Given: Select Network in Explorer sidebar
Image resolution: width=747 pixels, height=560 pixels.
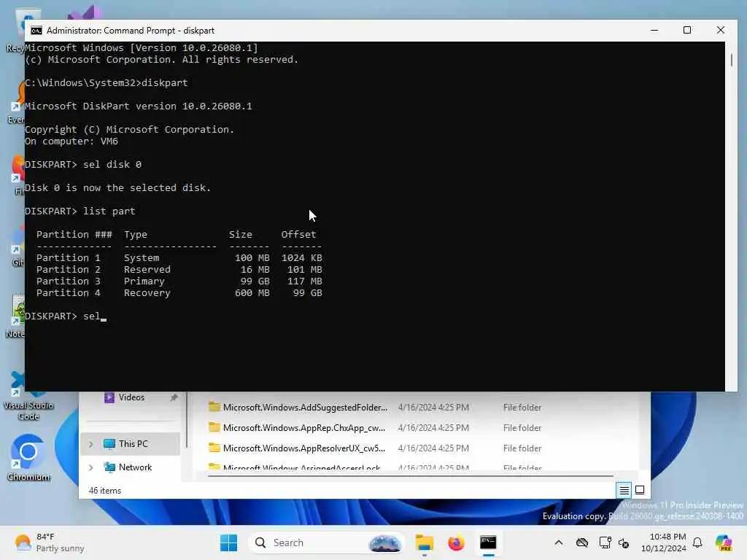Looking at the screenshot, I should coord(130,467).
